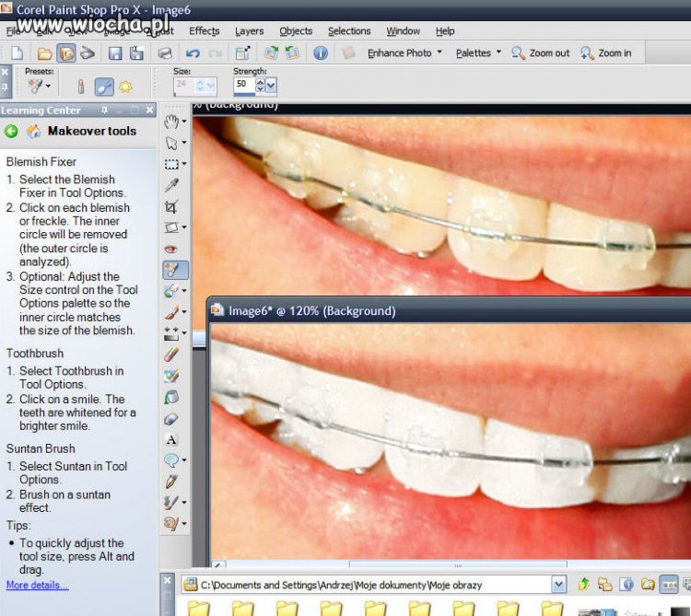Viewport: 691px width, 616px height.
Task: Select the Eraser tool
Action: coord(171,354)
